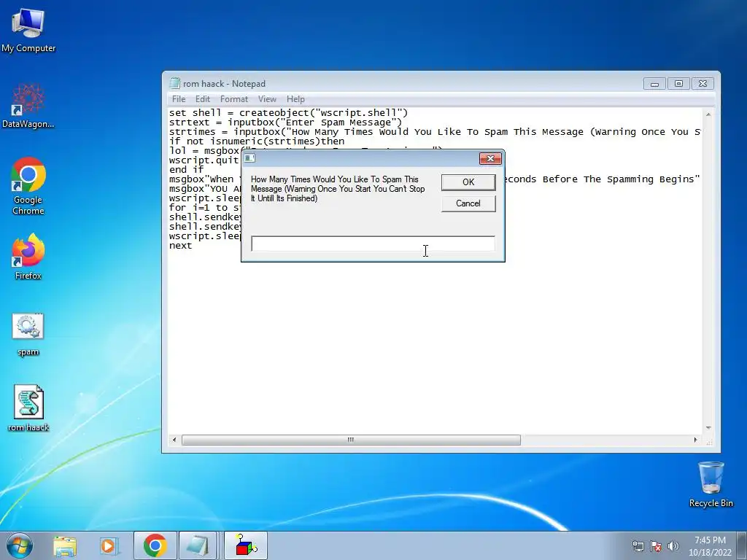
Task: Open the Format menu in Notepad
Action: click(x=234, y=99)
